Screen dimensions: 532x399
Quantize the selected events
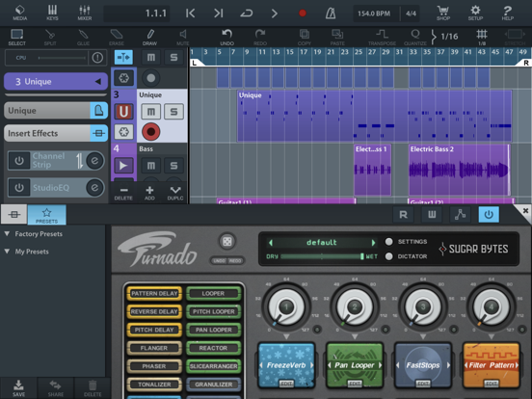pyautogui.click(x=415, y=37)
